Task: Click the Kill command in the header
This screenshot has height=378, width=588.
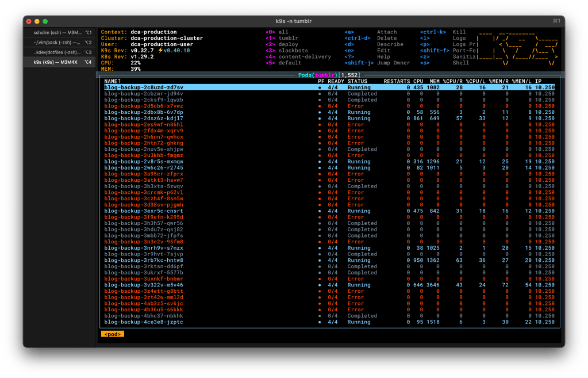Action: click(x=459, y=32)
